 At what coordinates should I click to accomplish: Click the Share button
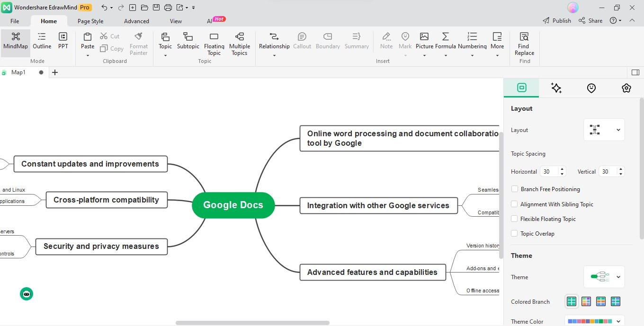pyautogui.click(x=590, y=20)
